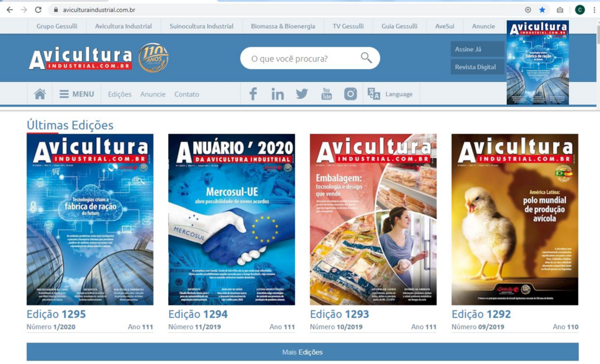
Task: Open the Twitter icon
Action: point(302,93)
